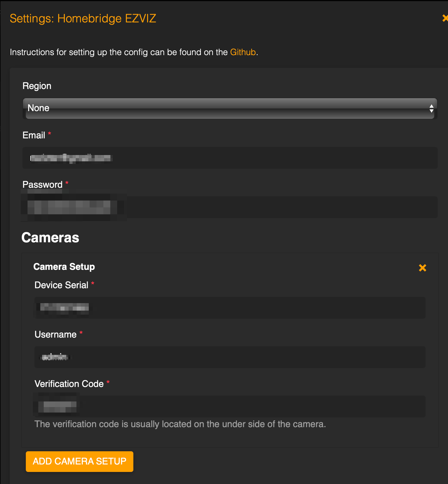Click the Device Serial label
The image size is (448, 484).
pyautogui.click(x=61, y=285)
